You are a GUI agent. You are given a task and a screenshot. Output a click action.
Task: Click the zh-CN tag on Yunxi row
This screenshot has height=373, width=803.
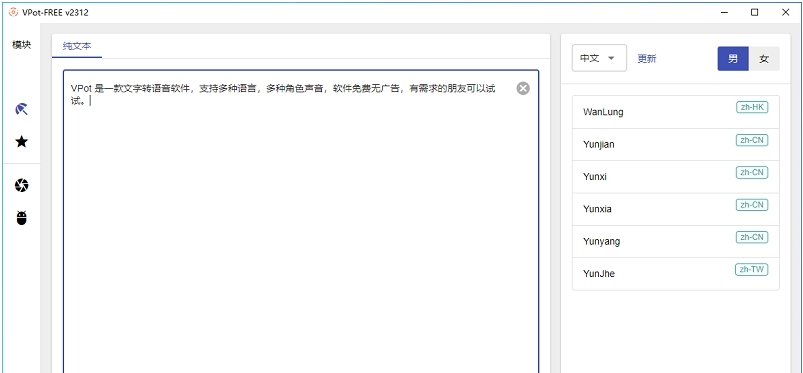pos(752,172)
